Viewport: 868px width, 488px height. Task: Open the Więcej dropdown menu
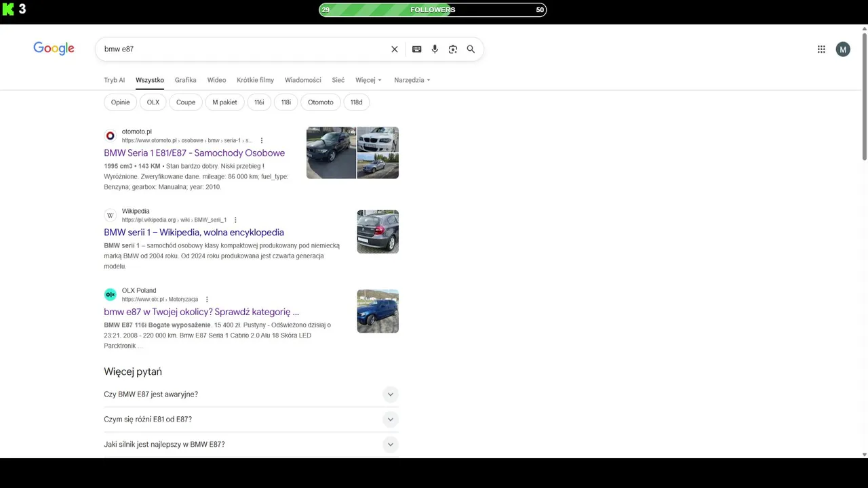(x=368, y=80)
